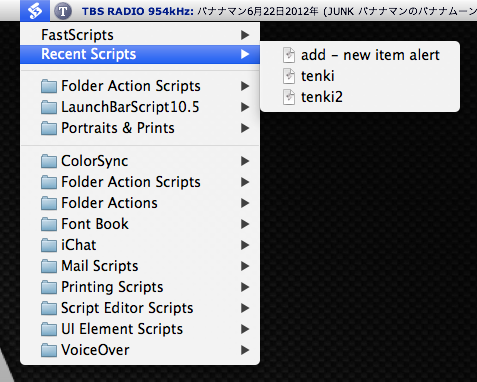The width and height of the screenshot is (477, 382).
Task: Expand arrow for Portraits & Prints
Action: [x=245, y=128]
